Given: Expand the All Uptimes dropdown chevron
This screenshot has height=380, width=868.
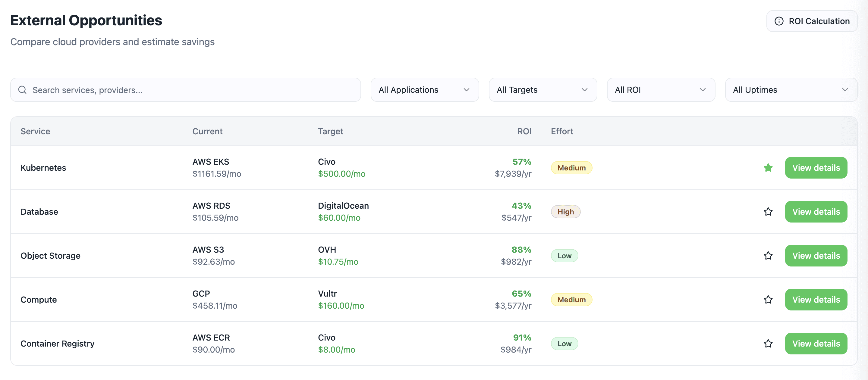Looking at the screenshot, I should pyautogui.click(x=845, y=90).
